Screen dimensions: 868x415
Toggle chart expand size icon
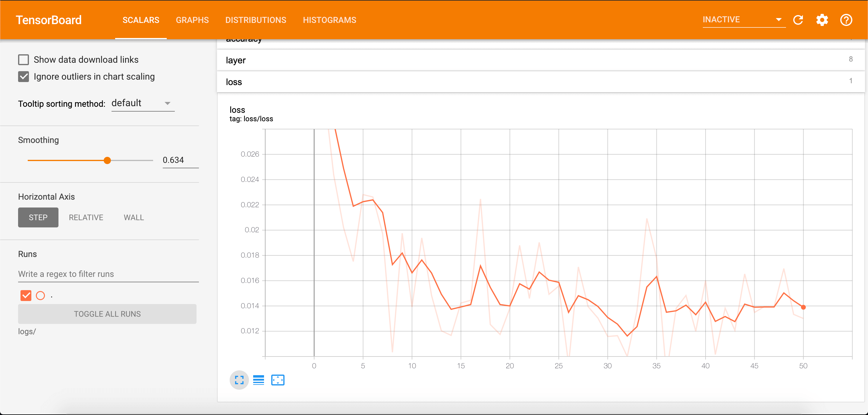click(239, 380)
